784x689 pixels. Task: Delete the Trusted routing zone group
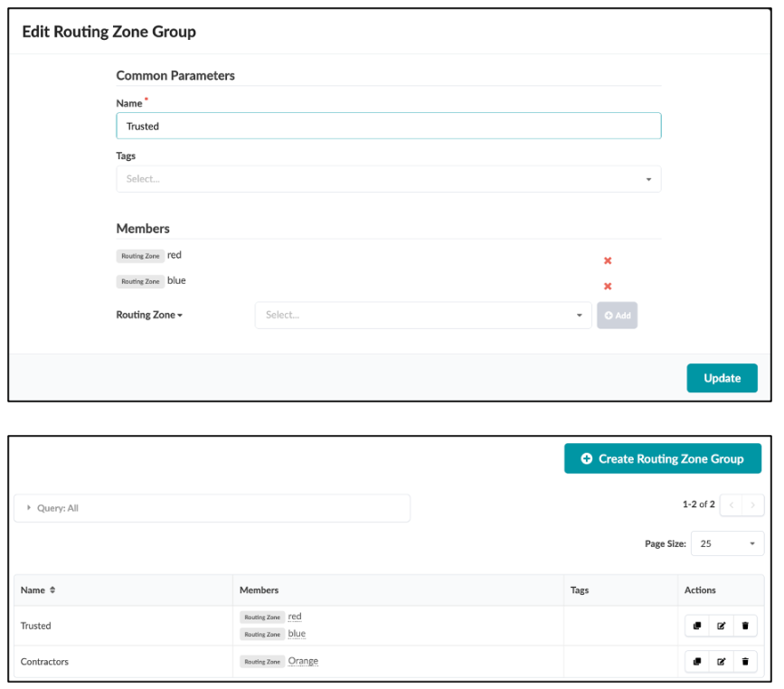[x=745, y=626]
